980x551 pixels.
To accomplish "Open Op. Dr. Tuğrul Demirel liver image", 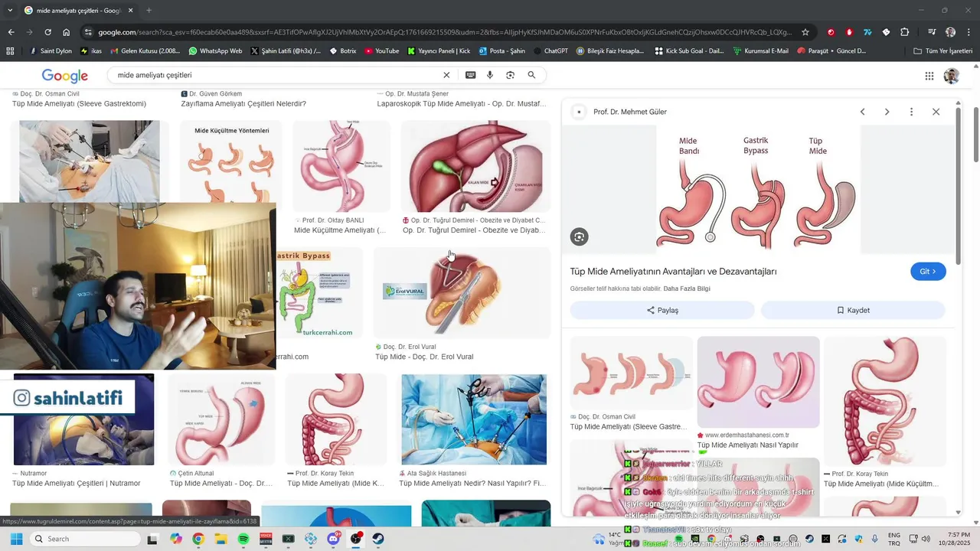I will [x=475, y=166].
